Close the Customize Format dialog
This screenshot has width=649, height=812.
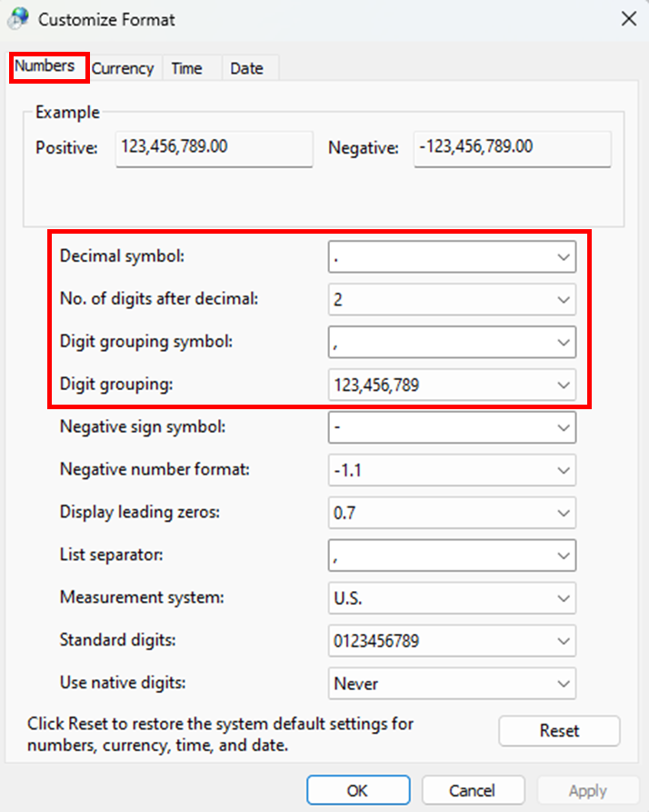[627, 18]
